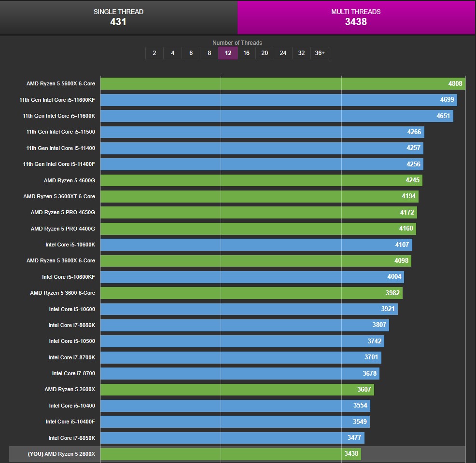Click the Intel Core i5-10400 label
476x463 pixels.
click(72, 406)
